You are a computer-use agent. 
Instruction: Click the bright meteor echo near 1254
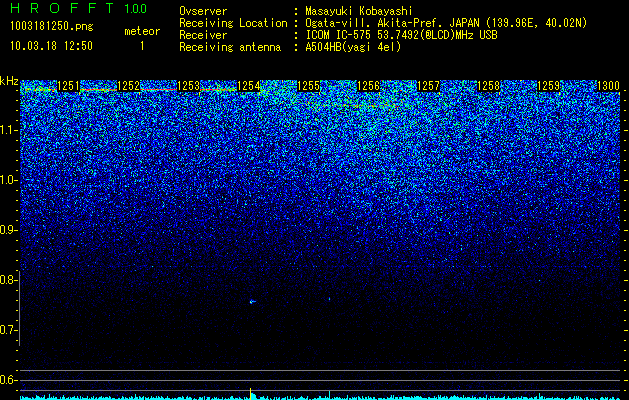pos(252,302)
